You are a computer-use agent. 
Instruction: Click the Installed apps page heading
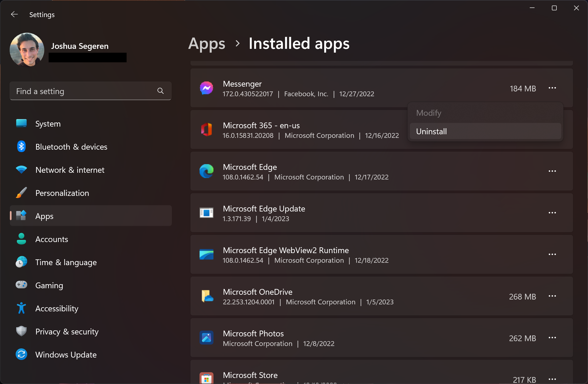coord(299,44)
